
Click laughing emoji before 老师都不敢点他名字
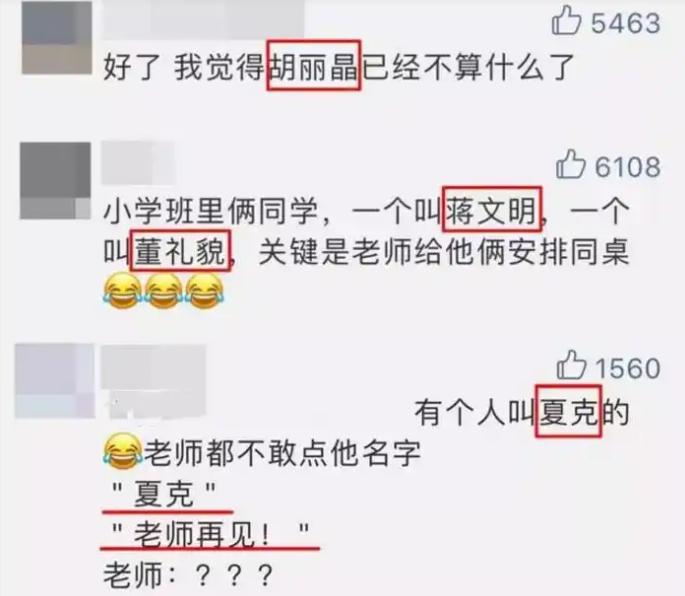[x=123, y=450]
